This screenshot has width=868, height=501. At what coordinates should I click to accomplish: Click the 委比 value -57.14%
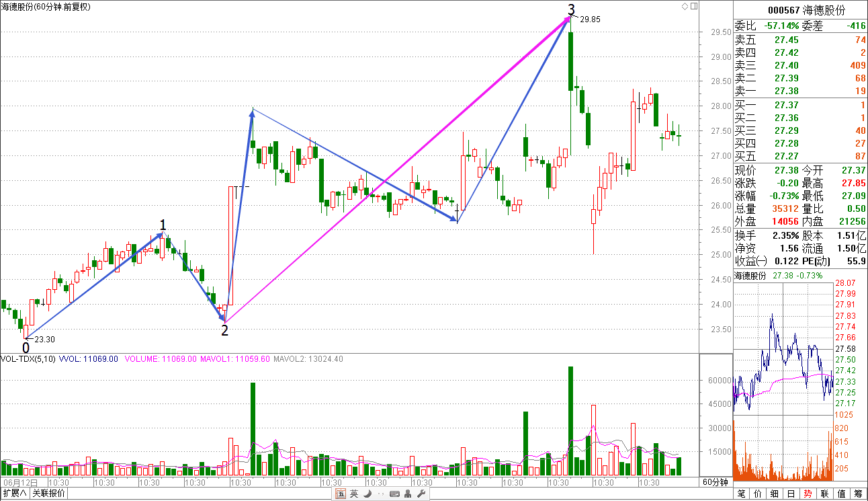point(780,26)
